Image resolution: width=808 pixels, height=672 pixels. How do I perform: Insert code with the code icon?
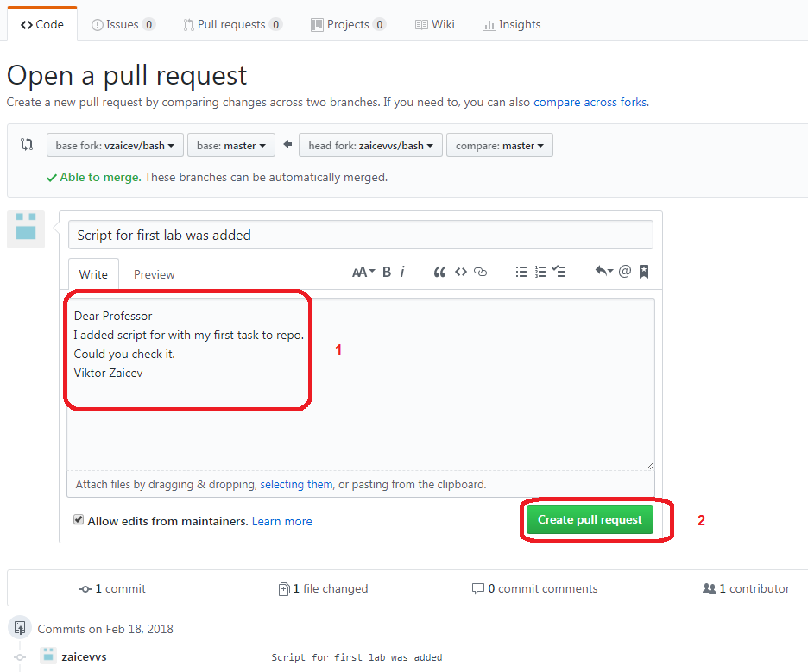point(461,272)
